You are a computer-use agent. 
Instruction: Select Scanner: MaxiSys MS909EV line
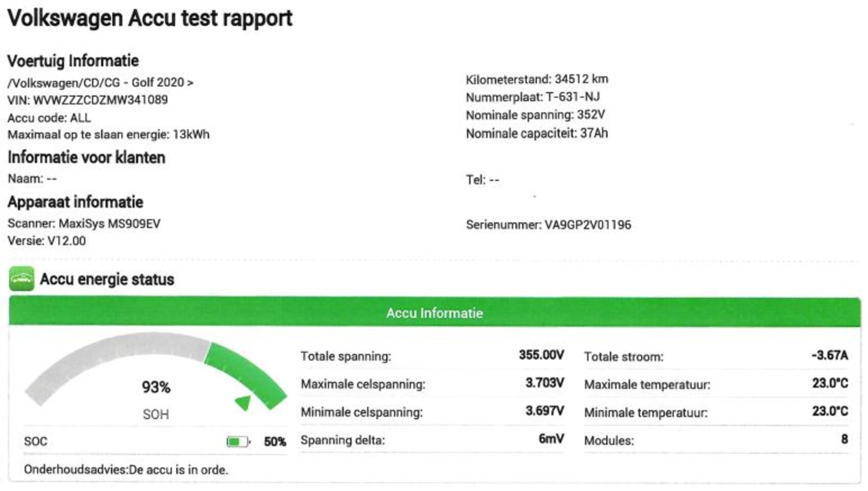pyautogui.click(x=84, y=224)
